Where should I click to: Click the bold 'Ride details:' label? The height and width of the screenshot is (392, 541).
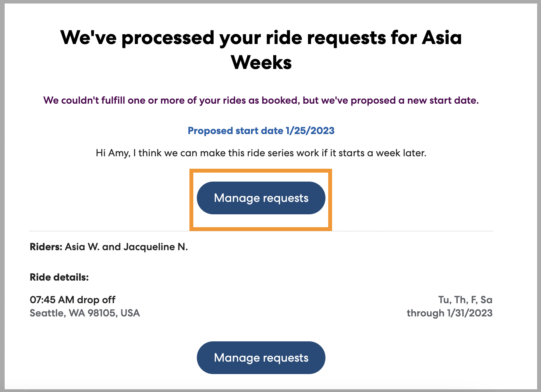pos(59,277)
